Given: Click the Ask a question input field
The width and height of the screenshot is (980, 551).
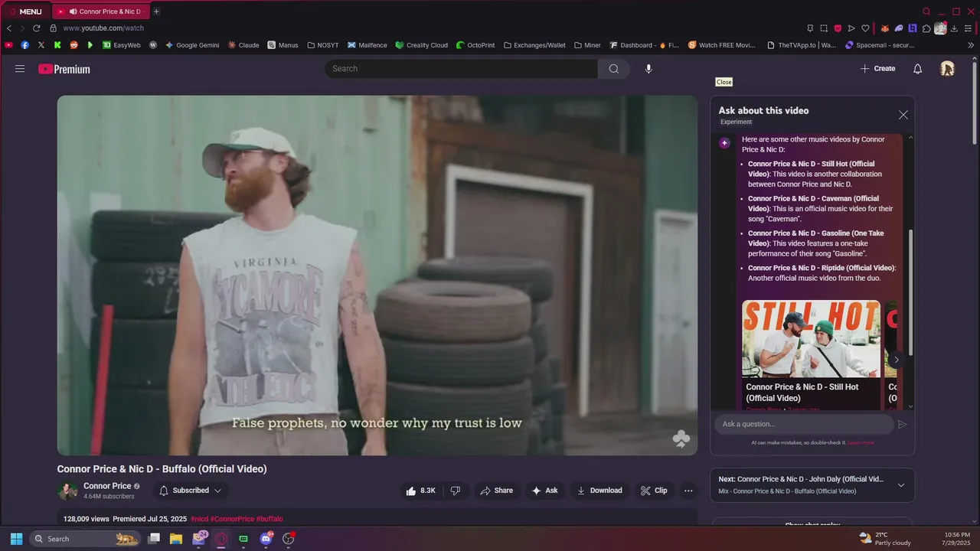Looking at the screenshot, I should click(x=804, y=425).
